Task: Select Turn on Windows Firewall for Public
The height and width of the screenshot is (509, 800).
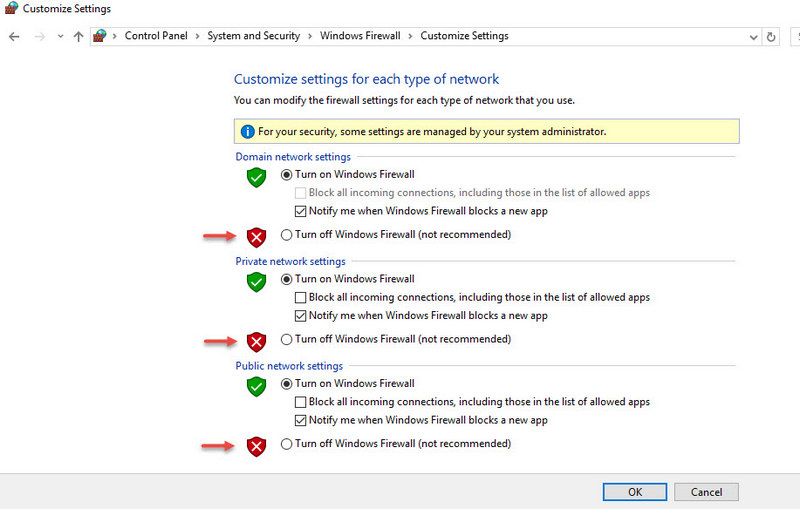Action: click(287, 384)
